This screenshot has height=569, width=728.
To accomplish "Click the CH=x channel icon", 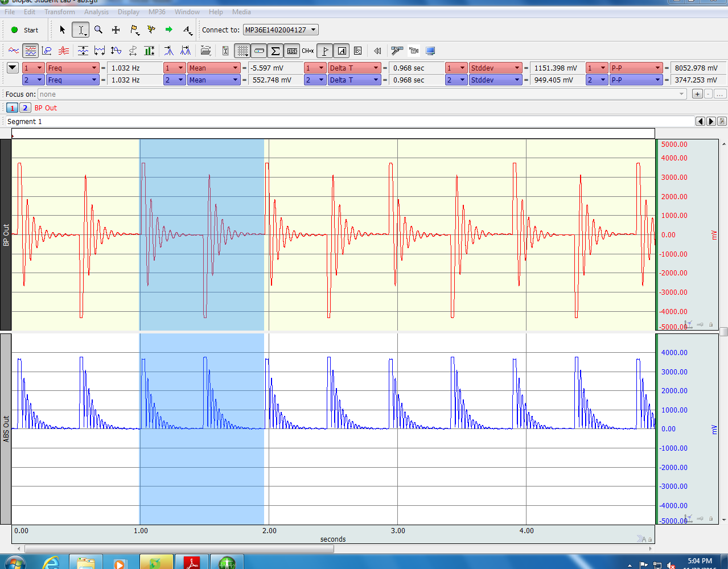I will [x=308, y=51].
